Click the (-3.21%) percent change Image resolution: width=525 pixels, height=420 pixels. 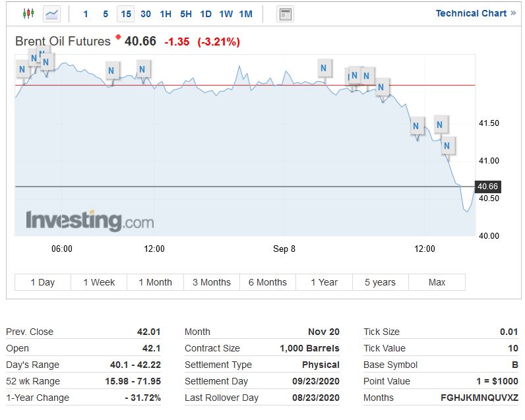[218, 42]
